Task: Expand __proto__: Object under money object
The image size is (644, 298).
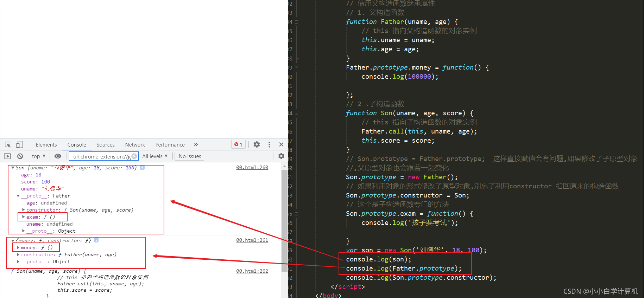Action: point(18,261)
